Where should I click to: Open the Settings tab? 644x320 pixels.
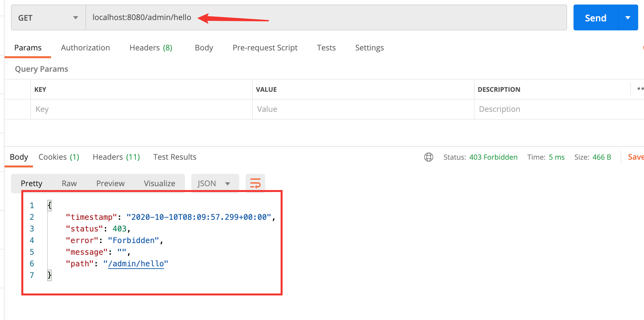click(x=370, y=48)
